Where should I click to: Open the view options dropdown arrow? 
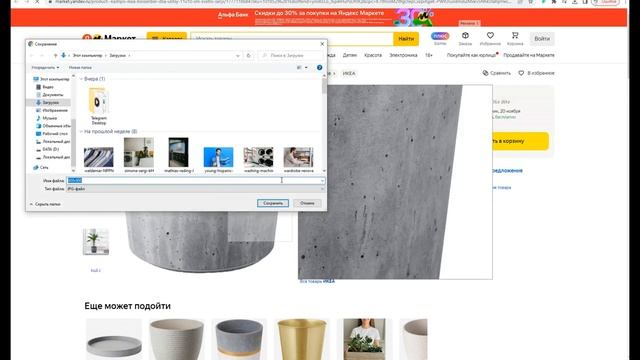tap(306, 67)
